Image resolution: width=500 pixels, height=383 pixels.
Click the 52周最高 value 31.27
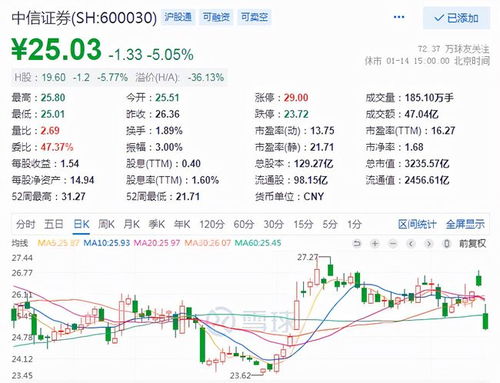(x=73, y=197)
